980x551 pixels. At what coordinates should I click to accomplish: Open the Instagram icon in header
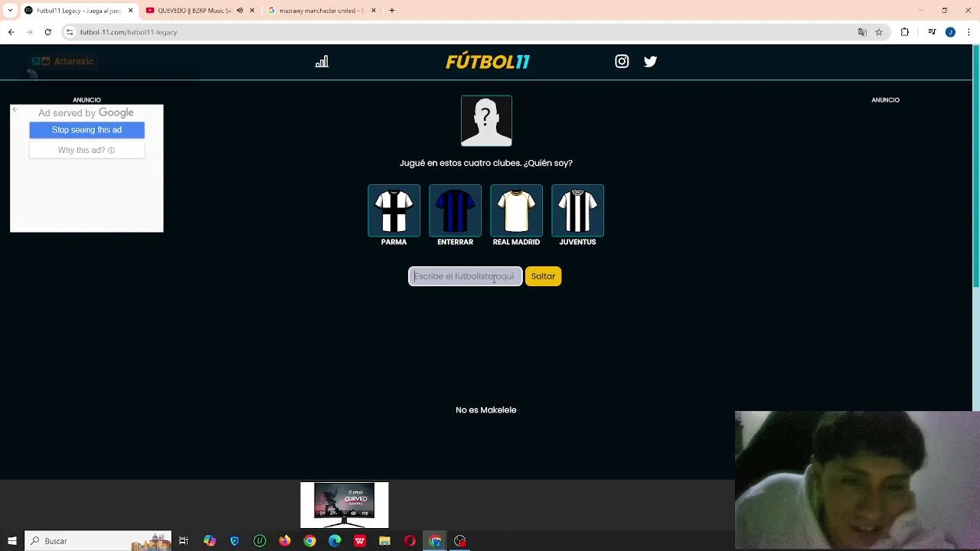622,61
